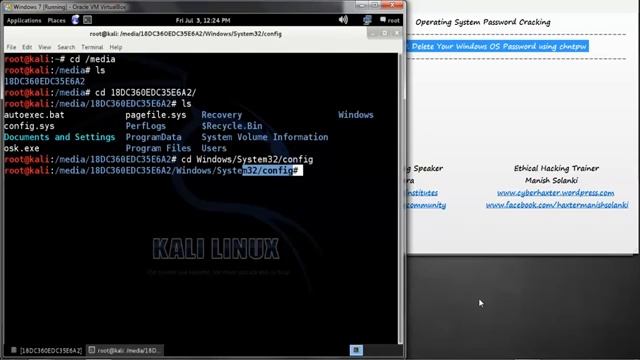Click the Operating System Password Cracking heading
This screenshot has height=360, width=640.
pos(483,22)
